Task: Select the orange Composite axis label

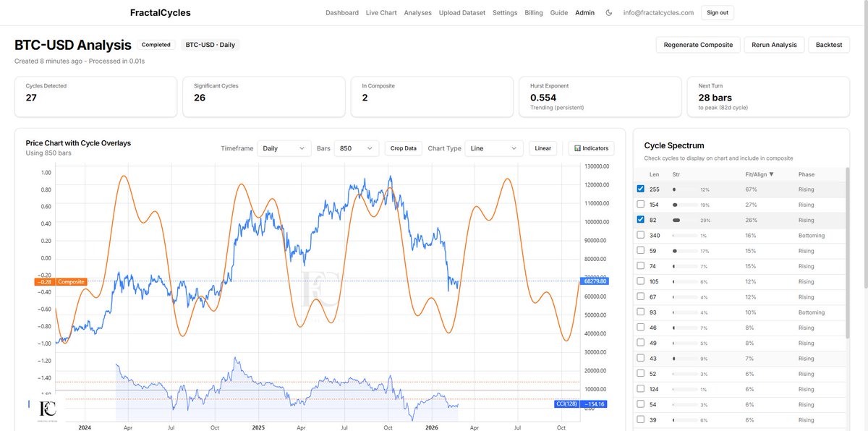Action: [60, 282]
